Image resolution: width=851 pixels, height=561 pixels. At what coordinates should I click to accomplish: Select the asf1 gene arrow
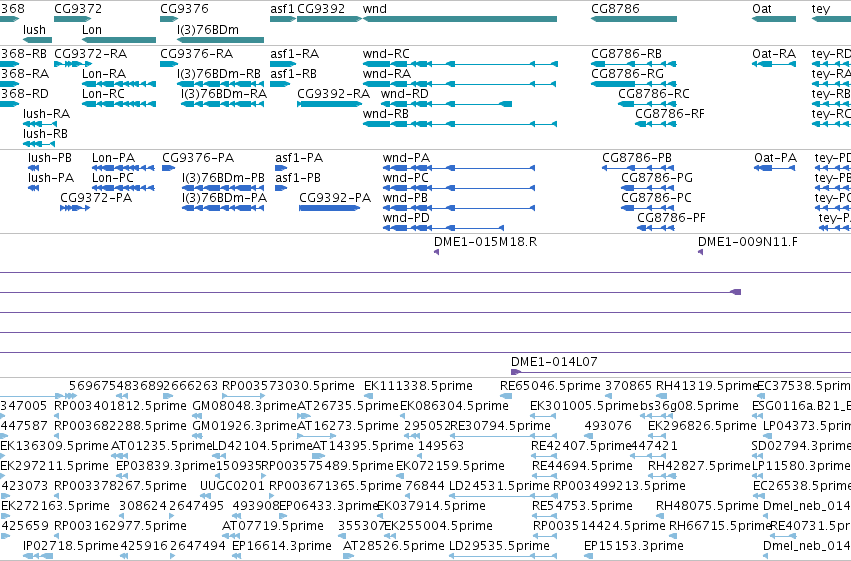(283, 19)
